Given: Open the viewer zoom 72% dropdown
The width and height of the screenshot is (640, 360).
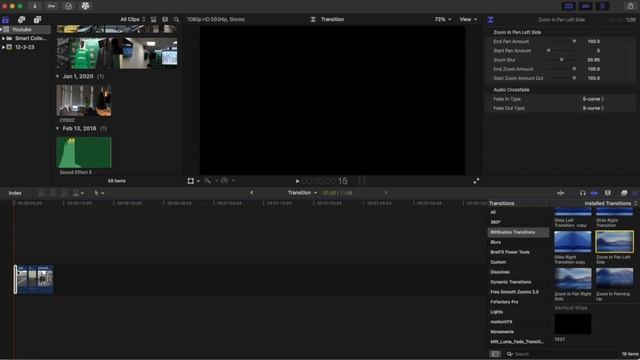Looking at the screenshot, I should [x=443, y=20].
